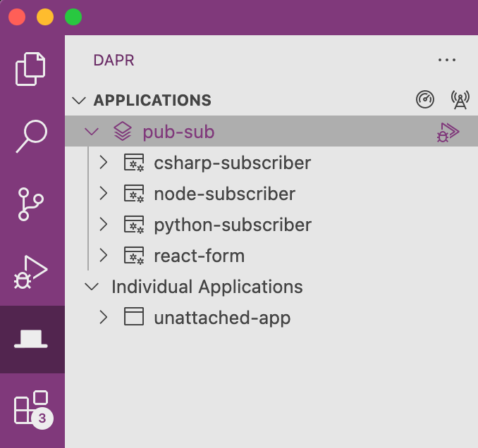Click the react-form app icon
478x448 pixels.
[134, 256]
